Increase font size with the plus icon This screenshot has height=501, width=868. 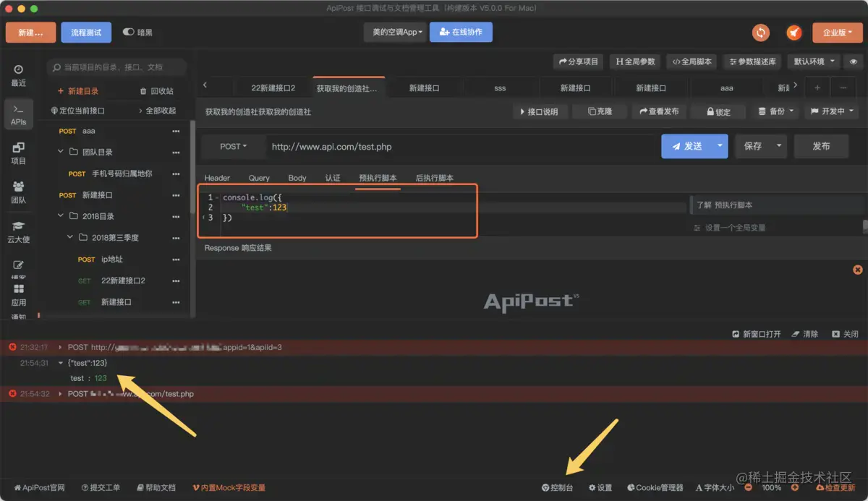tap(795, 487)
